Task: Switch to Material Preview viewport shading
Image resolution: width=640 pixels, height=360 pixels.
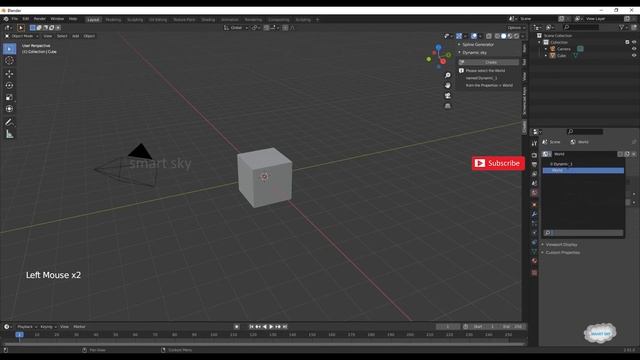Action: 510,36
